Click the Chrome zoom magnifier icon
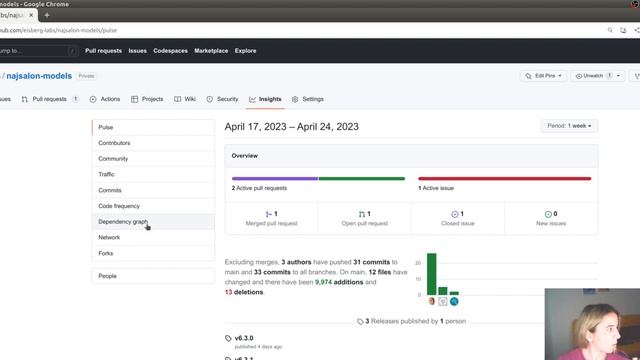 tap(610, 30)
